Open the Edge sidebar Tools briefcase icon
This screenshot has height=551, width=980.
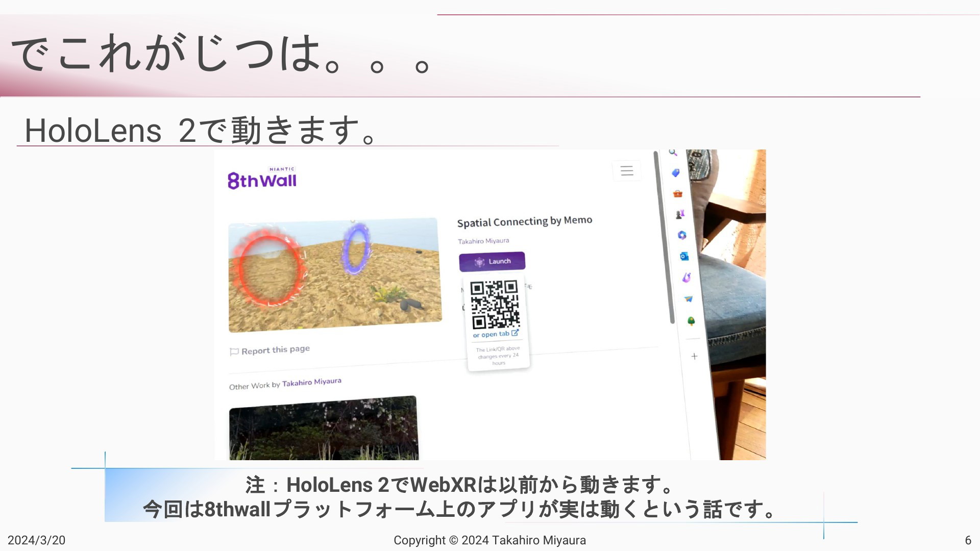677,193
